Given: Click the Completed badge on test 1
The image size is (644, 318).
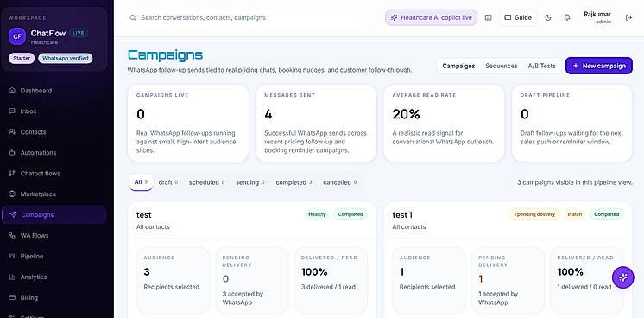Looking at the screenshot, I should [607, 214].
